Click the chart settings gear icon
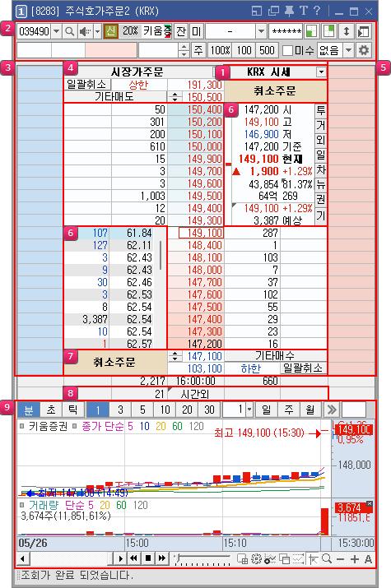This screenshot has height=588, width=391. [x=256, y=559]
